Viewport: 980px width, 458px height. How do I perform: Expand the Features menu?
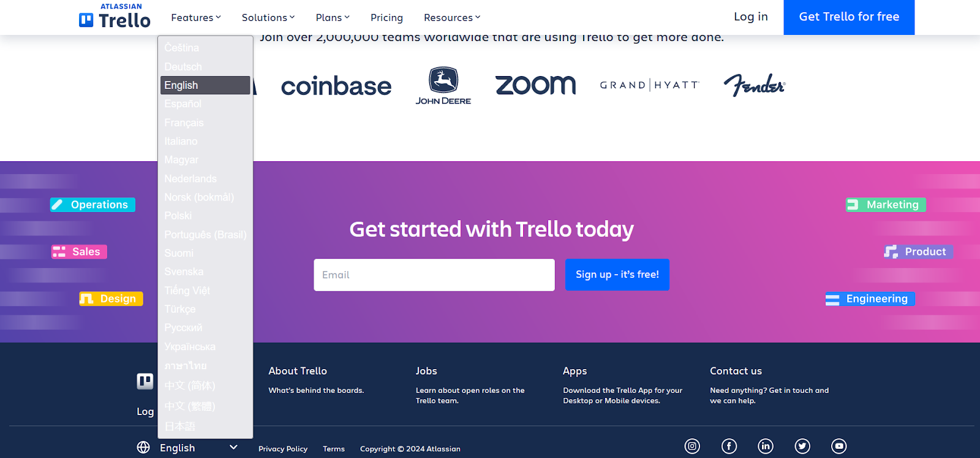[196, 18]
